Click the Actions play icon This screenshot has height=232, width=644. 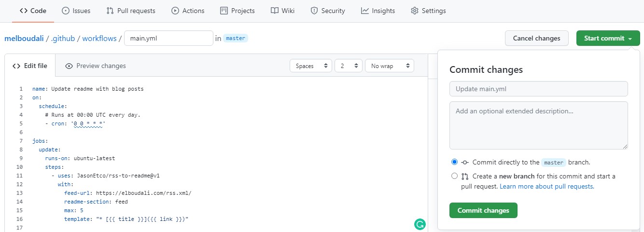tap(175, 11)
